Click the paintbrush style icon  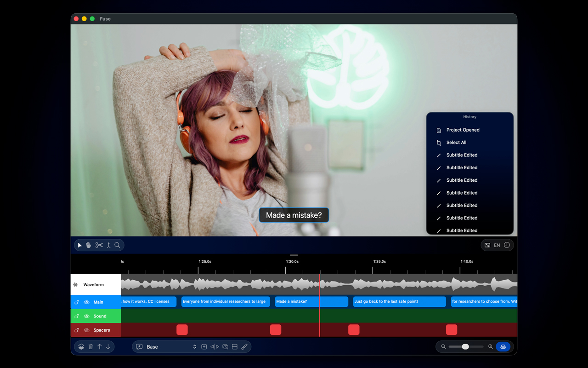[244, 347]
